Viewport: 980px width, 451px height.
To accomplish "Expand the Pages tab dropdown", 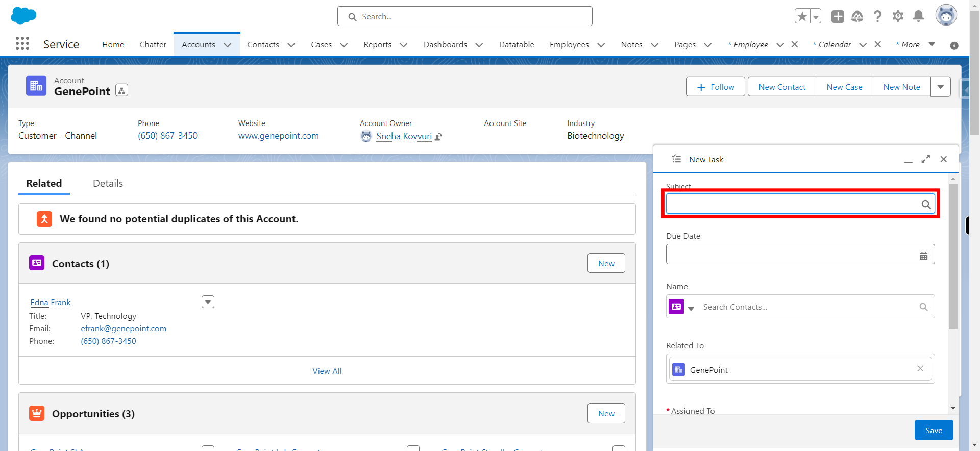I will click(x=708, y=45).
